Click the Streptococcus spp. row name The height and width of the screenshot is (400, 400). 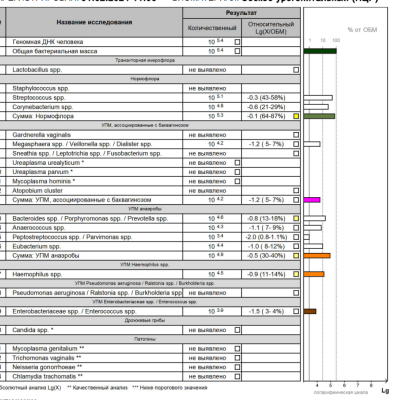pos(39,98)
